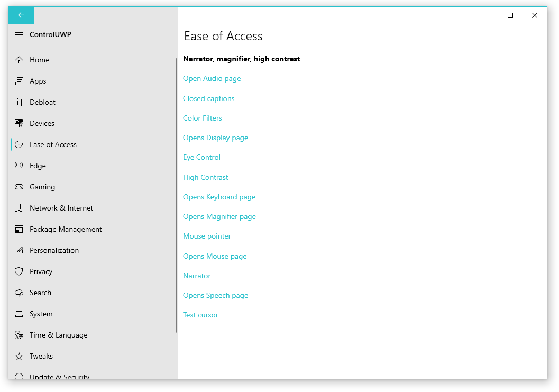Click the Color Filters link
The height and width of the screenshot is (392, 559).
[202, 118]
